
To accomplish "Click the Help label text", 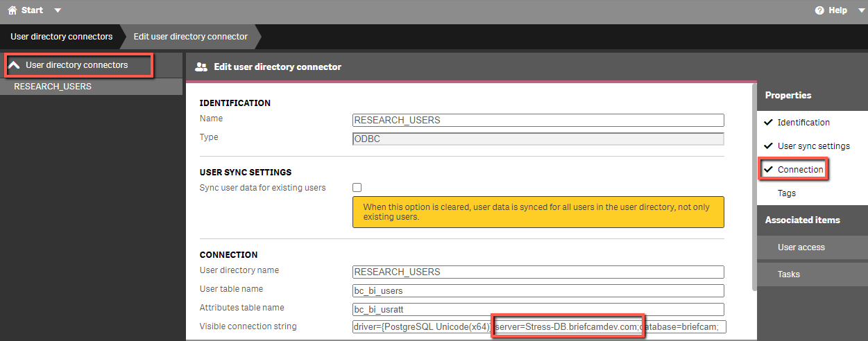I will (x=838, y=11).
